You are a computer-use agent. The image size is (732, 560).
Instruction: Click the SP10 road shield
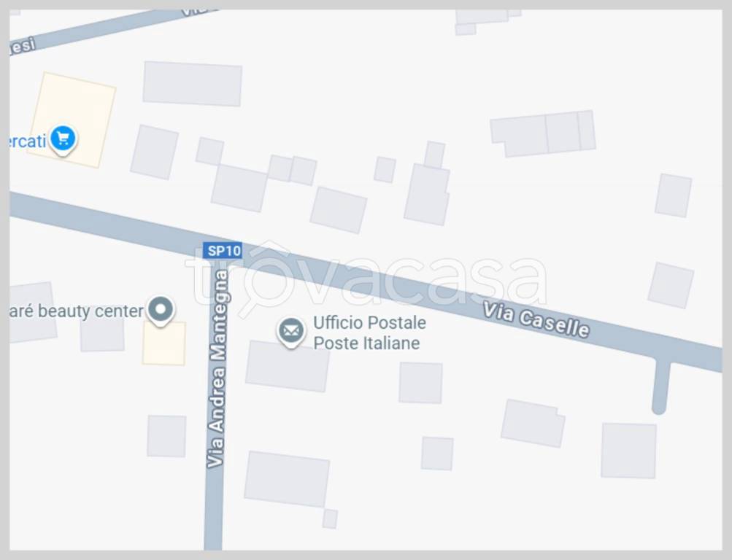point(223,250)
